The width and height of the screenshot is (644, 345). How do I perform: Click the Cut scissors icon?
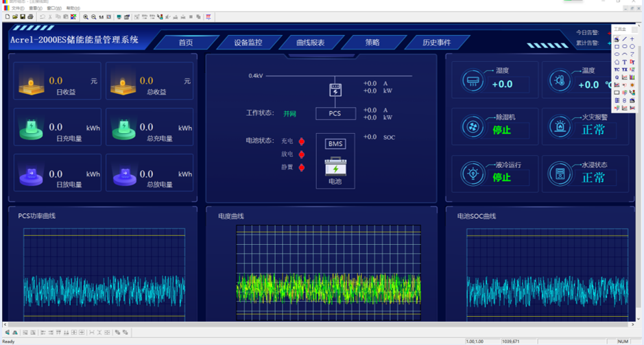(x=50, y=17)
